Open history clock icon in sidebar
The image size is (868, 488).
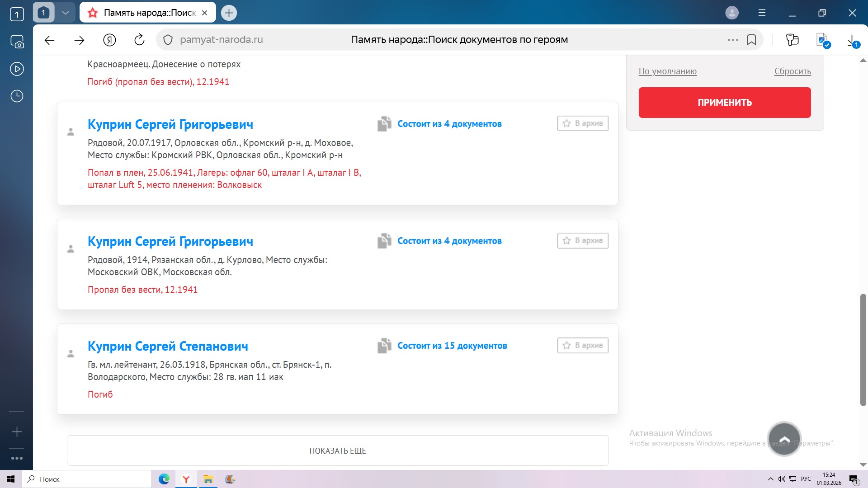point(17,96)
